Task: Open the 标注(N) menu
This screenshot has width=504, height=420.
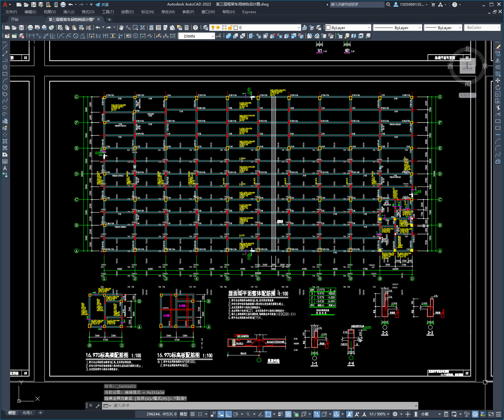Action: tap(147, 12)
